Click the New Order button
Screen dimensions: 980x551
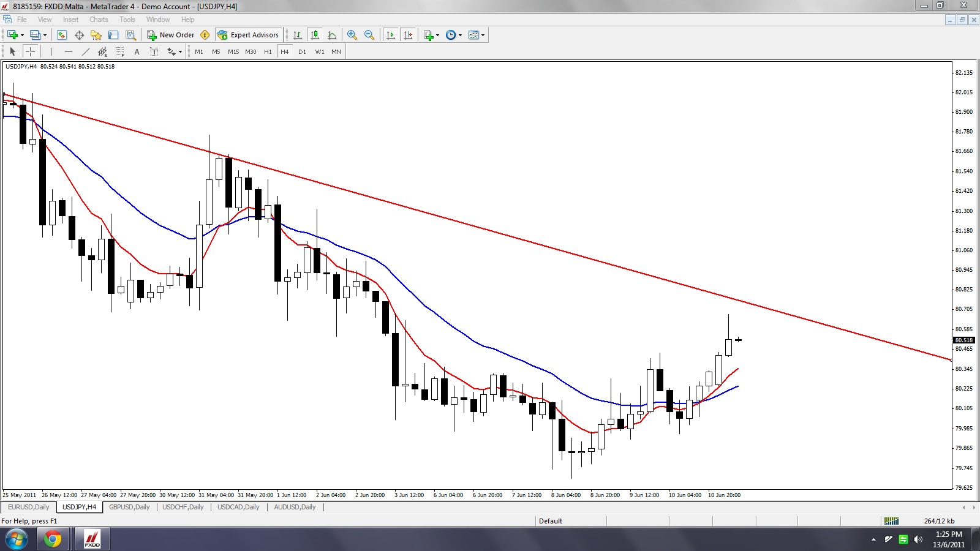[171, 35]
